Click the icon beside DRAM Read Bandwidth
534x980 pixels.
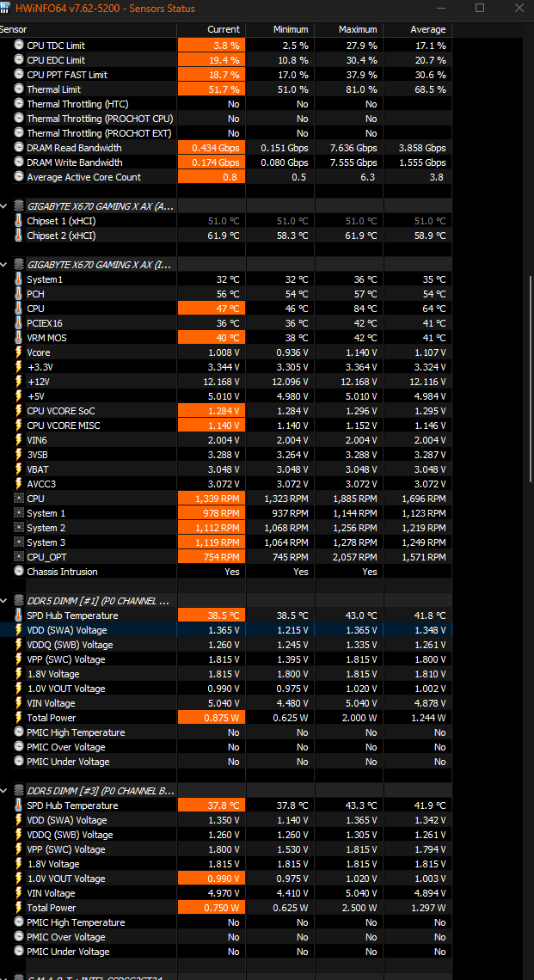click(19, 148)
